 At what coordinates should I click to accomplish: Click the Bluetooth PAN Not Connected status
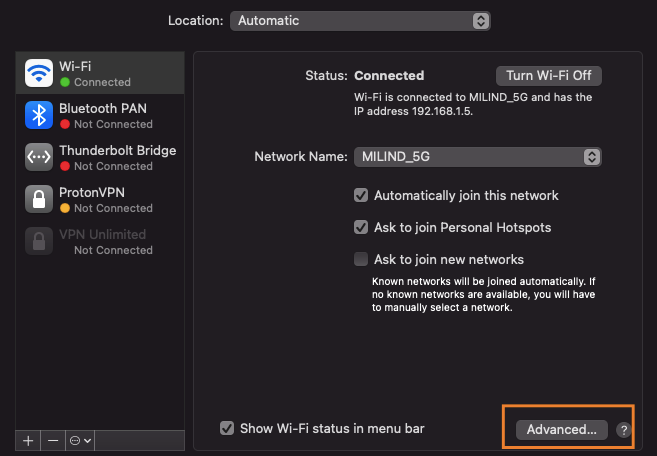coord(113,124)
